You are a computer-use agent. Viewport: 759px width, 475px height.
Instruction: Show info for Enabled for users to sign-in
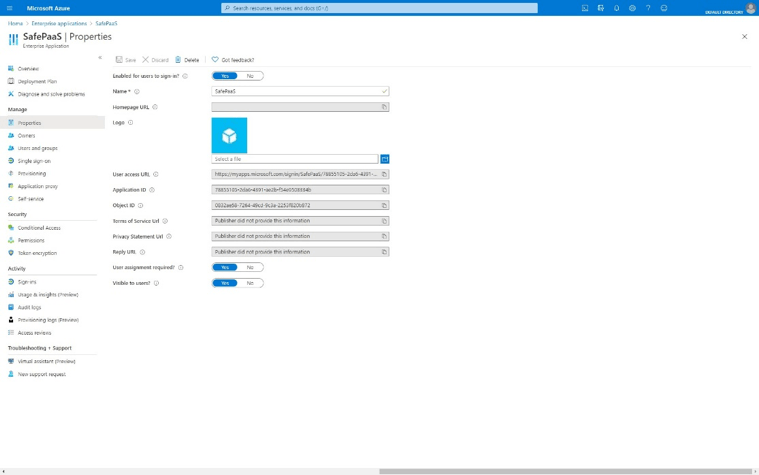coord(185,76)
